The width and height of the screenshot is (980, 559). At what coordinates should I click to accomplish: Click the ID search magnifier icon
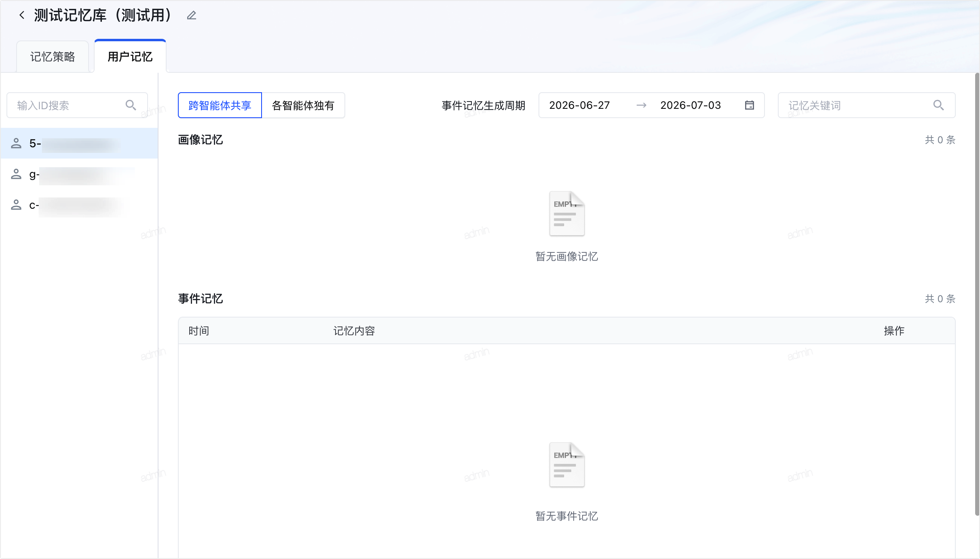click(131, 105)
